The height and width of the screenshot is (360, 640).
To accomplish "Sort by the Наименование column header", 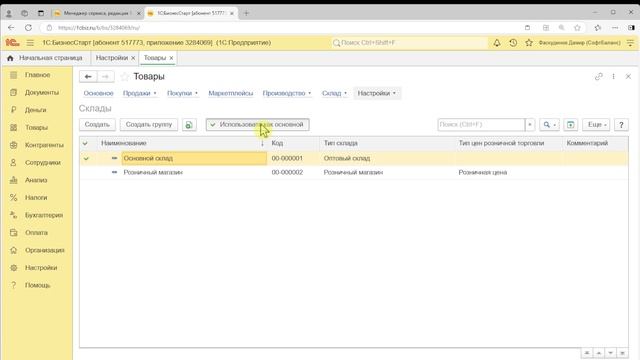I will point(182,143).
